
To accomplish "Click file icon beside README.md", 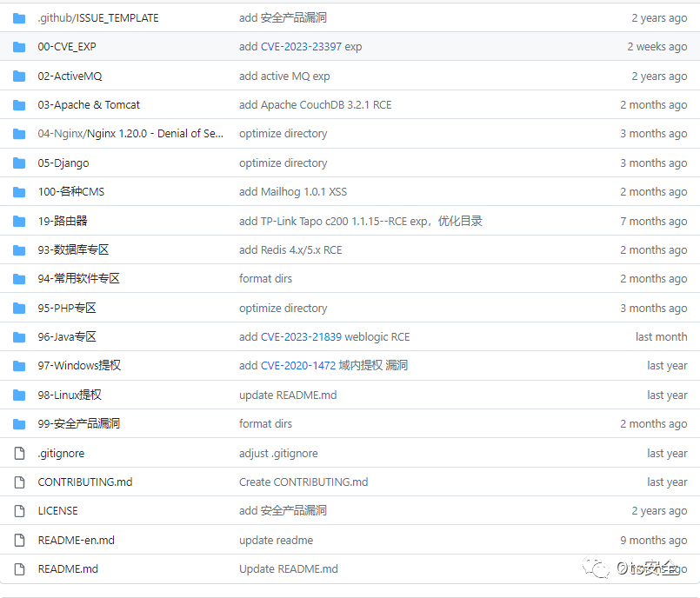I will tap(20, 569).
